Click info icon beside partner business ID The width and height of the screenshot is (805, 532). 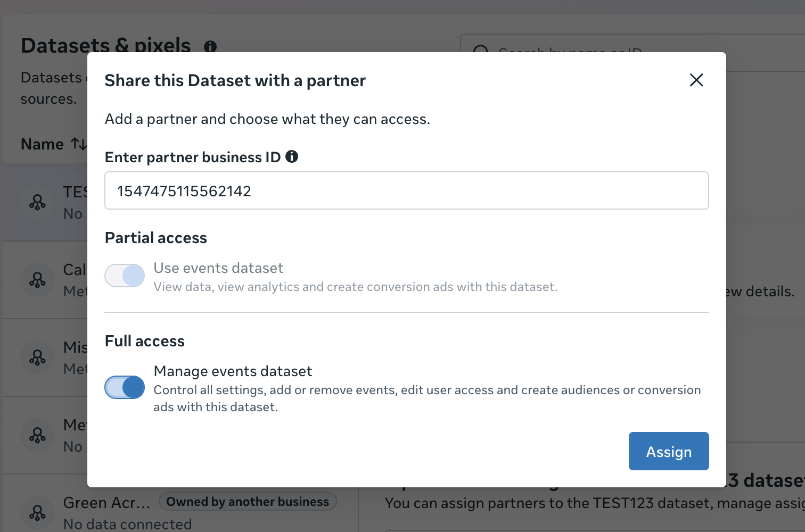pyautogui.click(x=292, y=156)
